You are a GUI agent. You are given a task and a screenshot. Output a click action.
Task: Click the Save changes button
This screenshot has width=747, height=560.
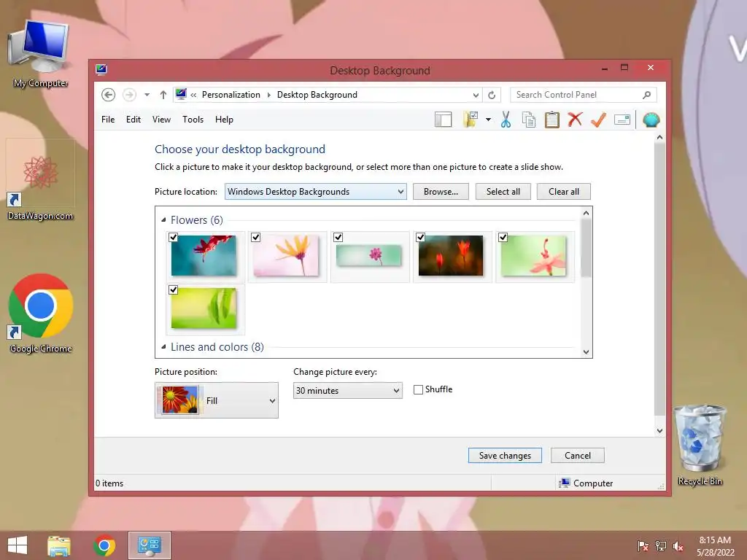coord(505,455)
